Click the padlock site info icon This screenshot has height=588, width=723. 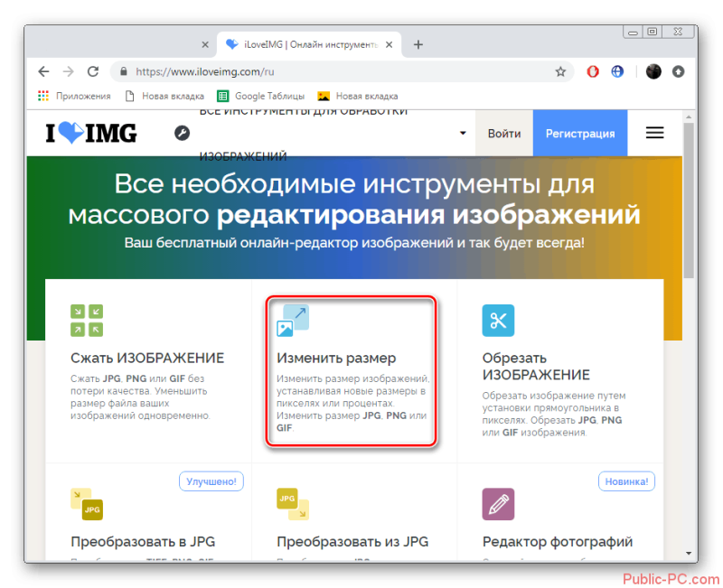(123, 72)
